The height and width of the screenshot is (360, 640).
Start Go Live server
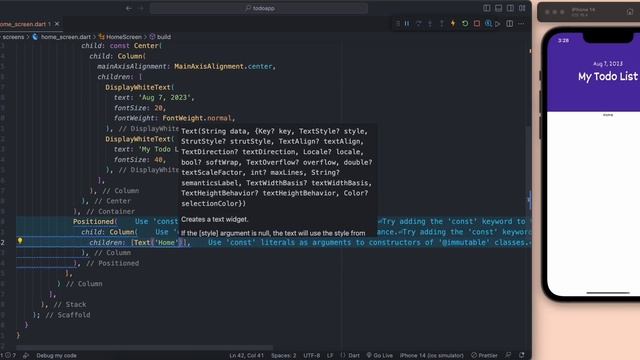point(379,356)
